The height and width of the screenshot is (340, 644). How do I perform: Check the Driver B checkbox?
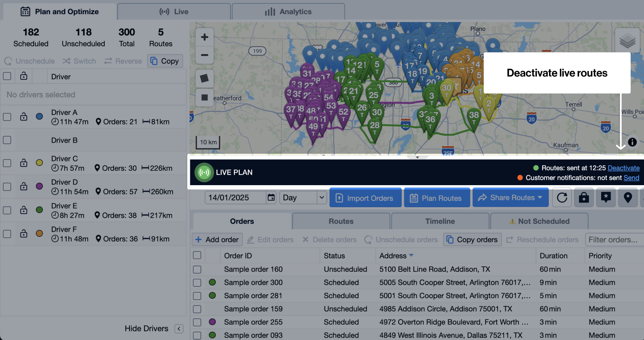7,140
